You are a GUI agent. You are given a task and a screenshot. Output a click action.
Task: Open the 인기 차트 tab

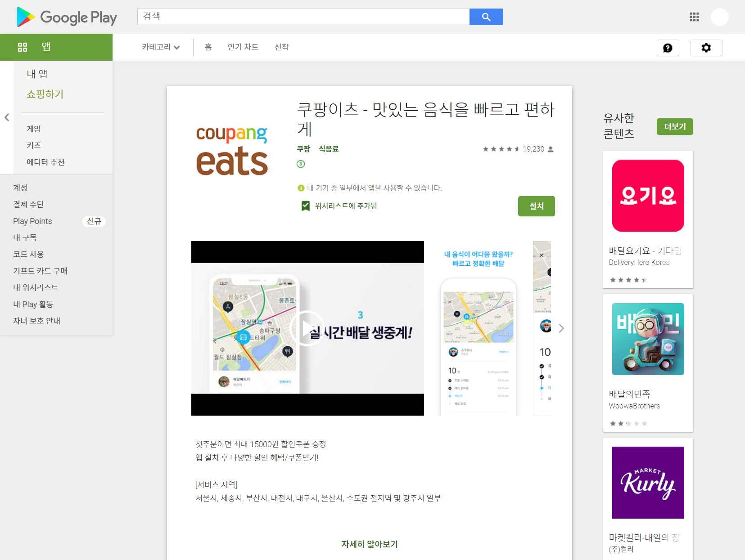point(243,47)
